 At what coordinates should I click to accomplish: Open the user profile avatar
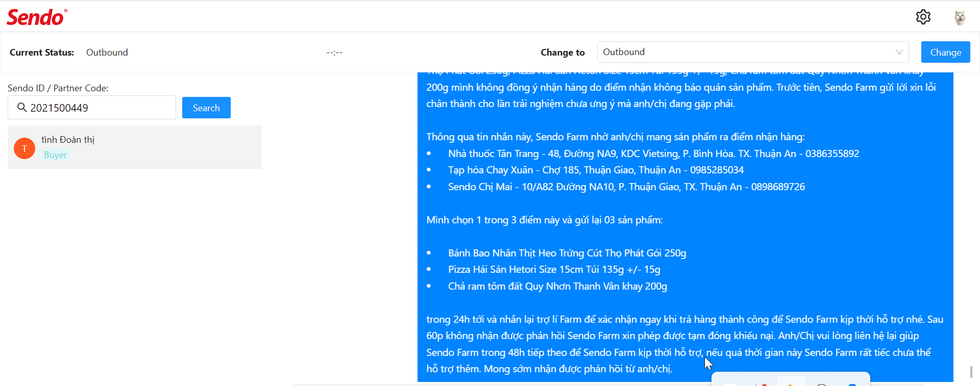(x=960, y=17)
